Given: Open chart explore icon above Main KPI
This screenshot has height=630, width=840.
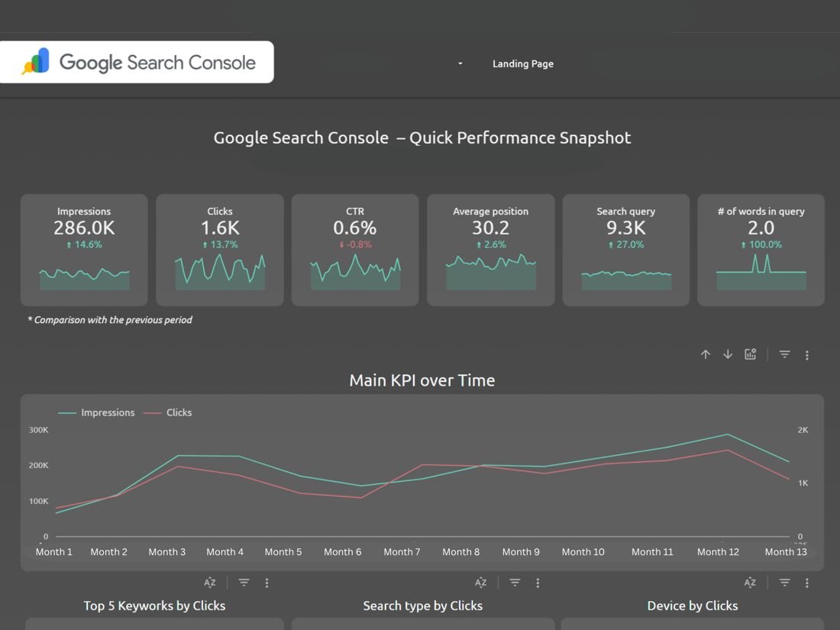Looking at the screenshot, I should click(751, 354).
